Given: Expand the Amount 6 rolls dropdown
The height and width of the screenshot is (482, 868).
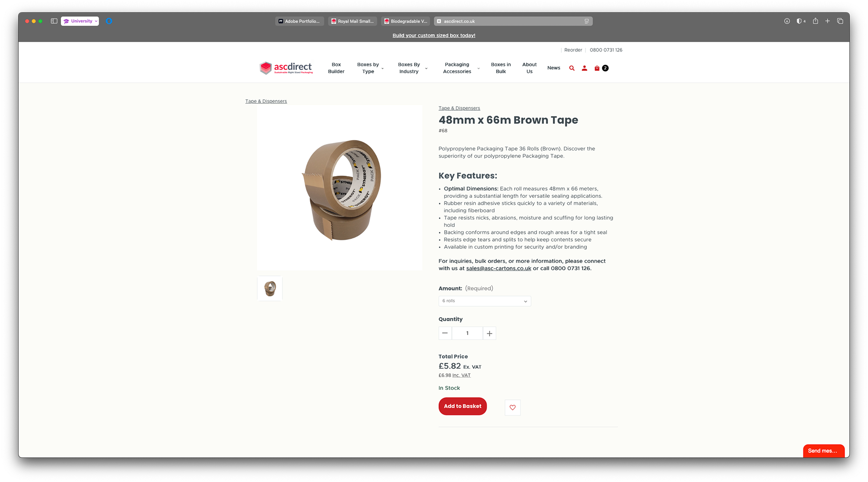Looking at the screenshot, I should coord(485,301).
